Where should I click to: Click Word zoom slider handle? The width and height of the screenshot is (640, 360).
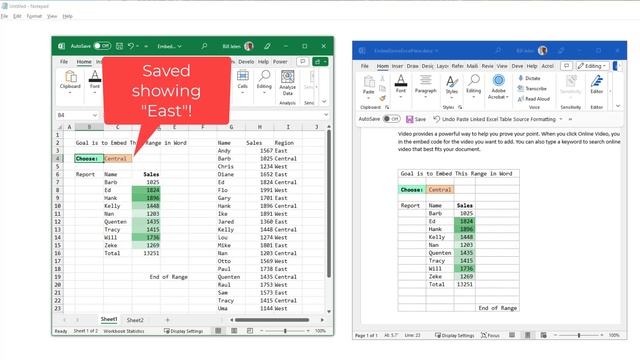(579, 335)
